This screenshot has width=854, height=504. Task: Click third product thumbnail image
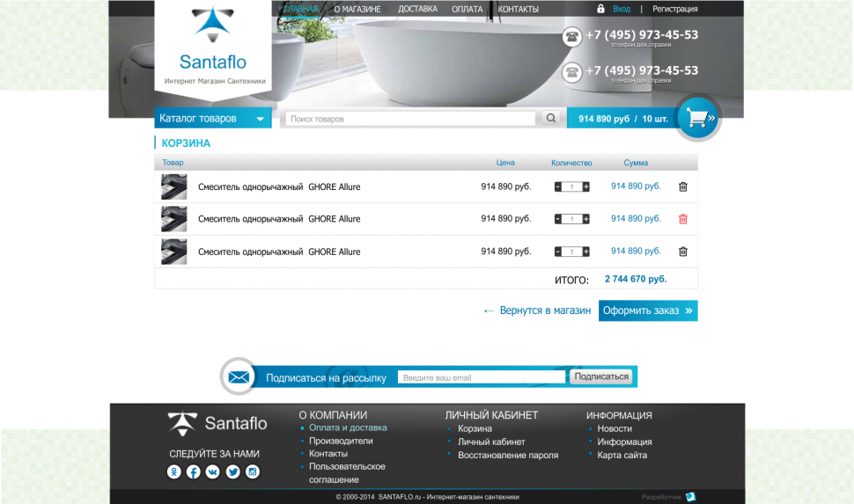click(173, 252)
